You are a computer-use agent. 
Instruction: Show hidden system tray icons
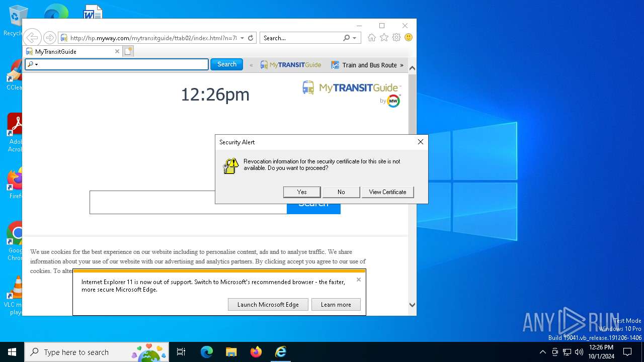pos(542,352)
